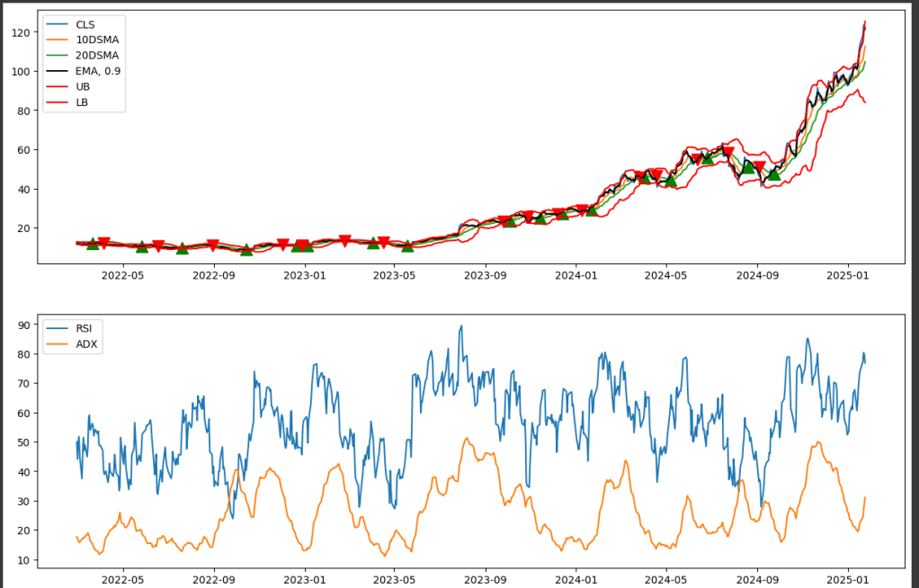Viewport: 919px width, 588px height.
Task: Click the rightmost red down-triangle marker
Action: pos(758,167)
